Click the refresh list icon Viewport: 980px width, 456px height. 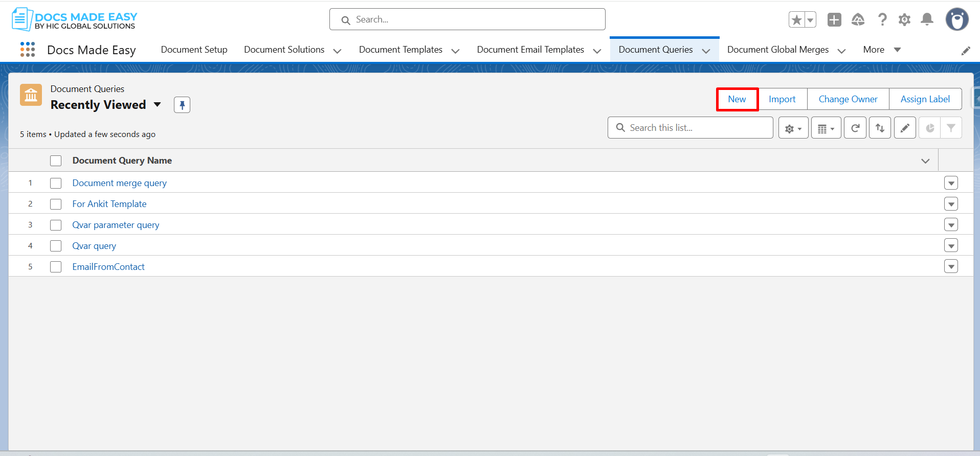pyautogui.click(x=855, y=128)
